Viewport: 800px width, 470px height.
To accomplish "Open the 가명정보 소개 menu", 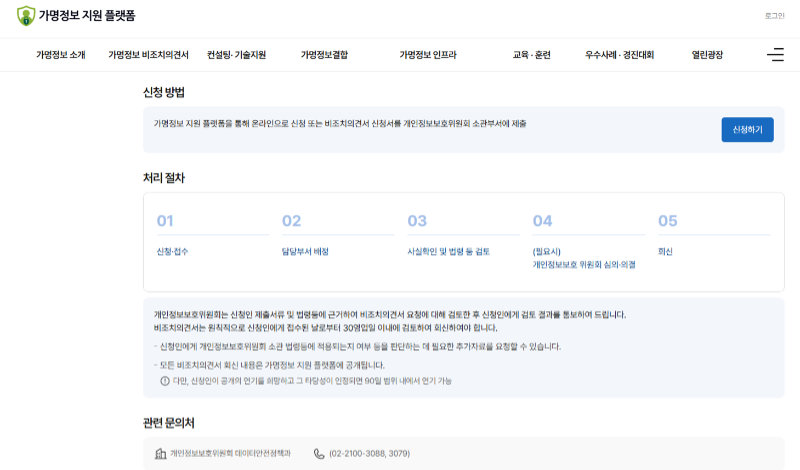I will (x=61, y=55).
